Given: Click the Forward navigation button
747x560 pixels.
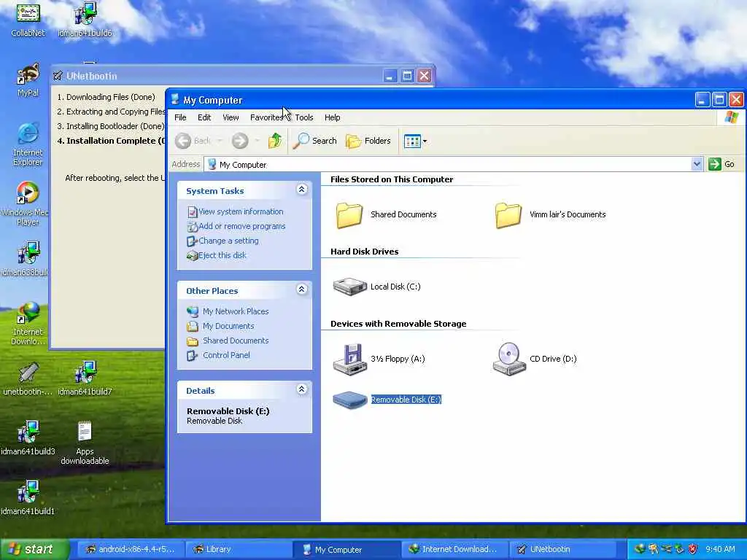Looking at the screenshot, I should (x=239, y=141).
